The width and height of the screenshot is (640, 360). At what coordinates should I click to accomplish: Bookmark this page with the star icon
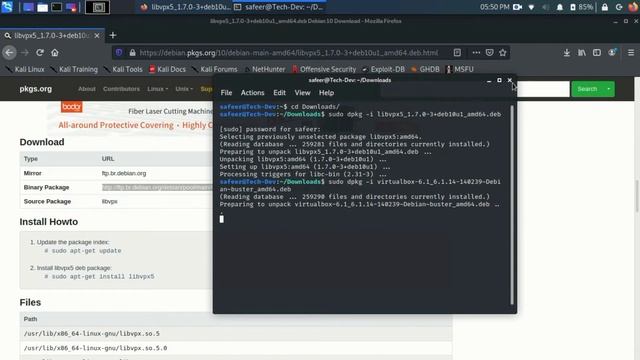coord(503,53)
